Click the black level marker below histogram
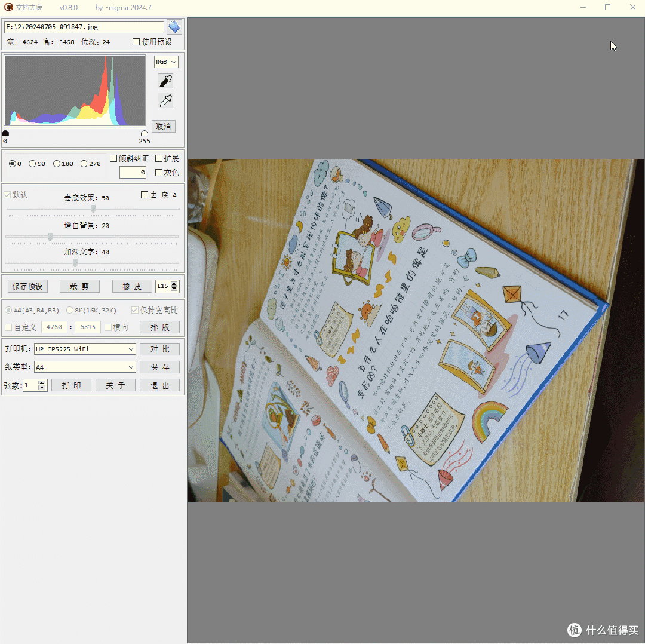 (x=5, y=133)
